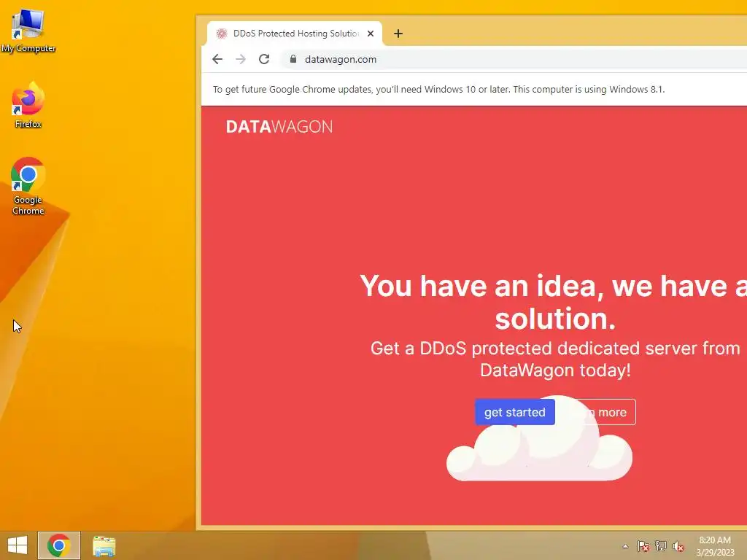Image resolution: width=747 pixels, height=560 pixels.
Task: Click Chrome's forward arrow button
Action: tap(241, 59)
